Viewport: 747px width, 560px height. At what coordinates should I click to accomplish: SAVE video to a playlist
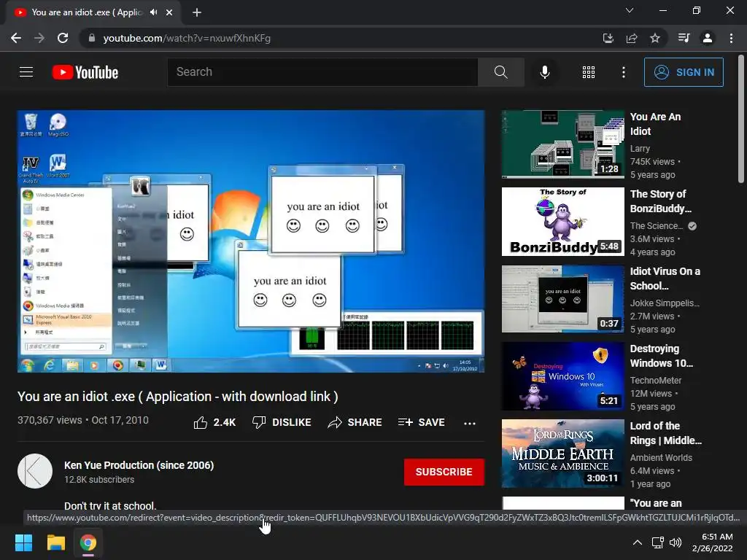pyautogui.click(x=421, y=422)
